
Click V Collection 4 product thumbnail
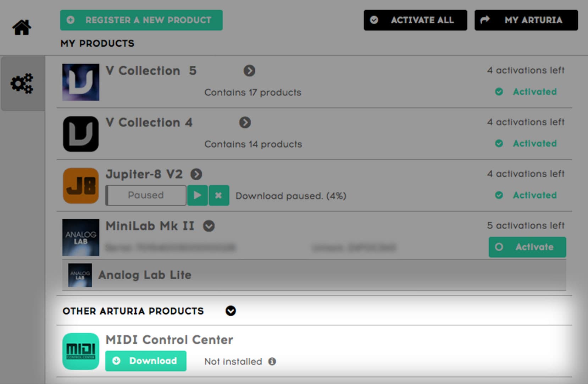(81, 134)
